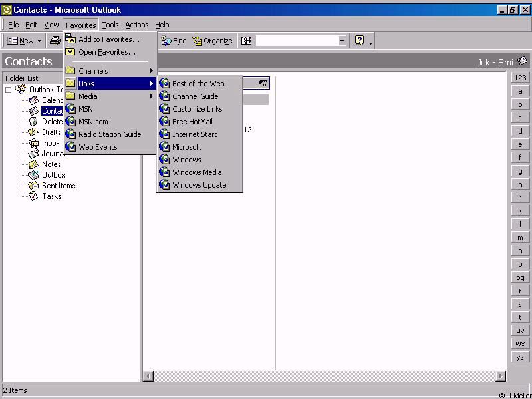This screenshot has height=399, width=532.
Task: Click the Folder List header label
Action: pyautogui.click(x=22, y=78)
